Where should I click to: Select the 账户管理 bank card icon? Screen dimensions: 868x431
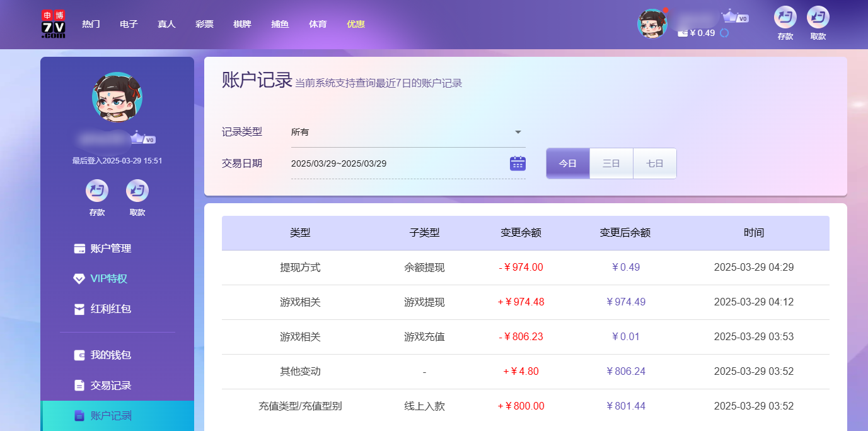[79, 248]
